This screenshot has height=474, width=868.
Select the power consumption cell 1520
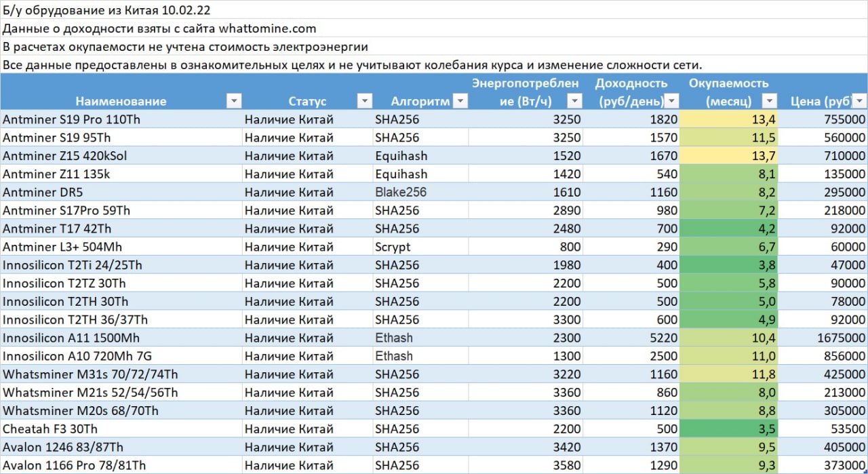526,155
